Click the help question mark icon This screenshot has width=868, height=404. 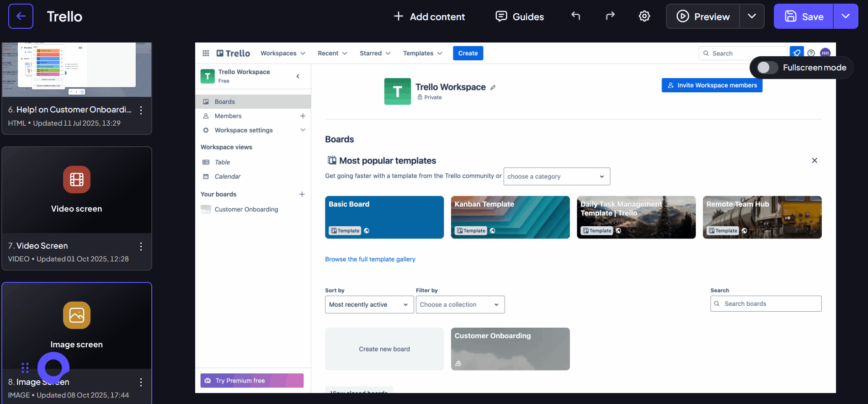pos(811,53)
